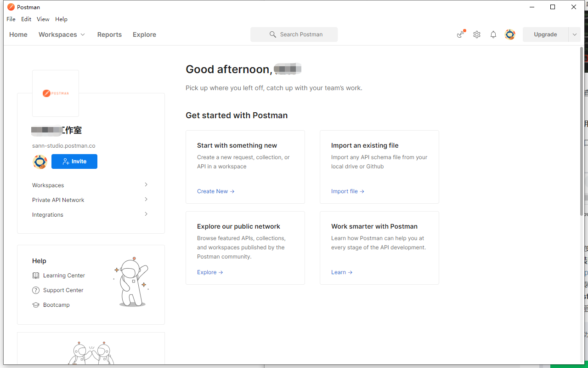
Task: Click the Import an existing file card title
Action: click(x=365, y=145)
